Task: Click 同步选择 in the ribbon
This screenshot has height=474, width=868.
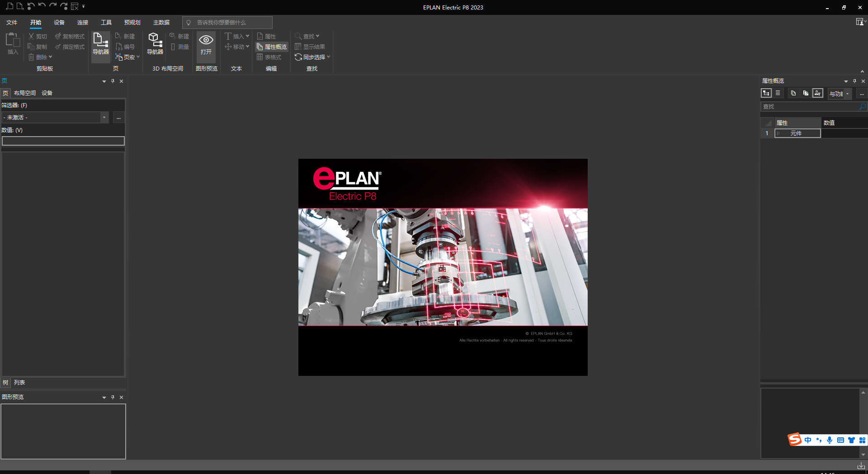Action: click(x=311, y=57)
